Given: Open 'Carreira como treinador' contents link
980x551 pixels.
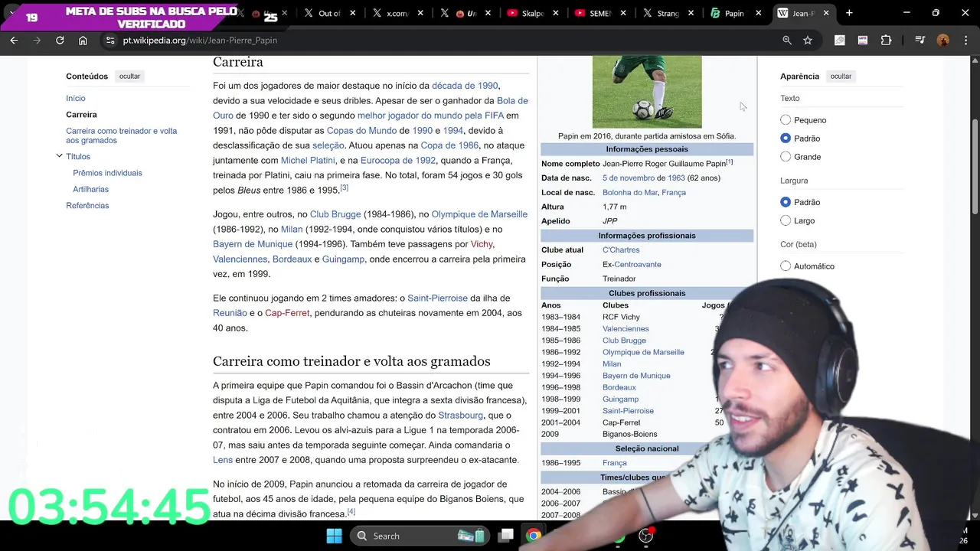Looking at the screenshot, I should point(121,135).
